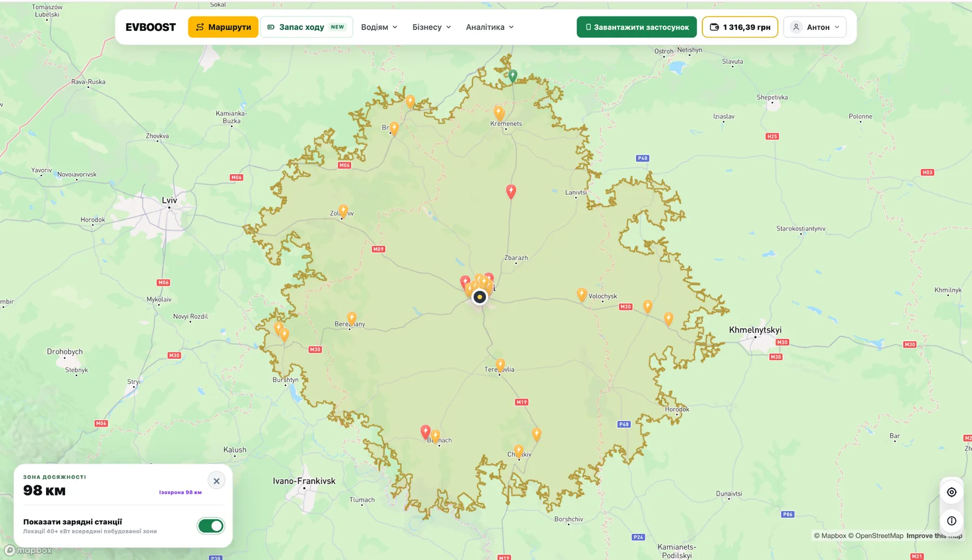Select the red marker north of Zbarazh

[511, 192]
